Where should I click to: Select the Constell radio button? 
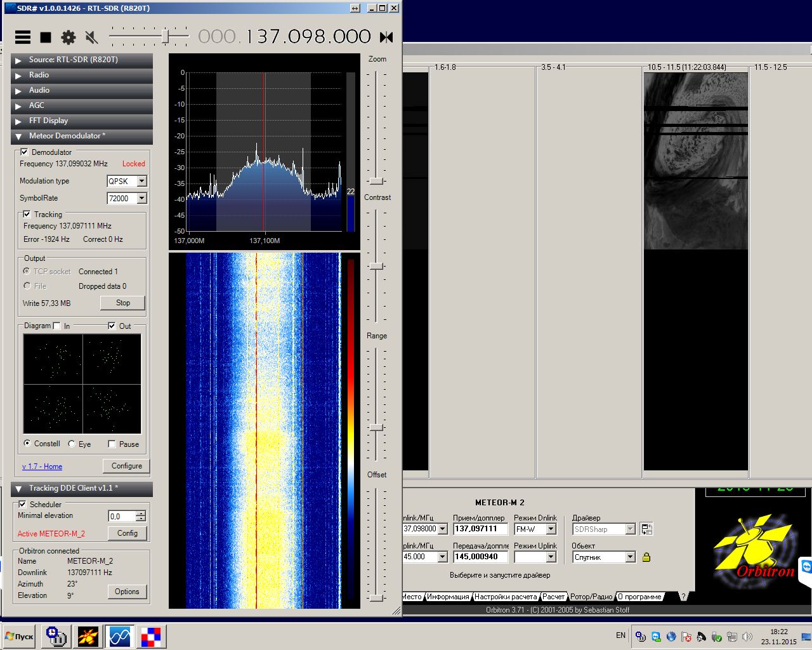point(27,444)
